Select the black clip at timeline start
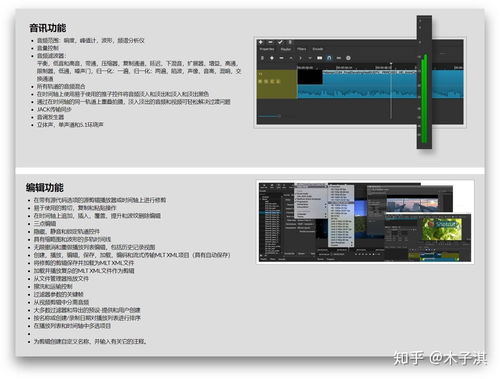The height and width of the screenshot is (379, 500). pyautogui.click(x=310, y=77)
